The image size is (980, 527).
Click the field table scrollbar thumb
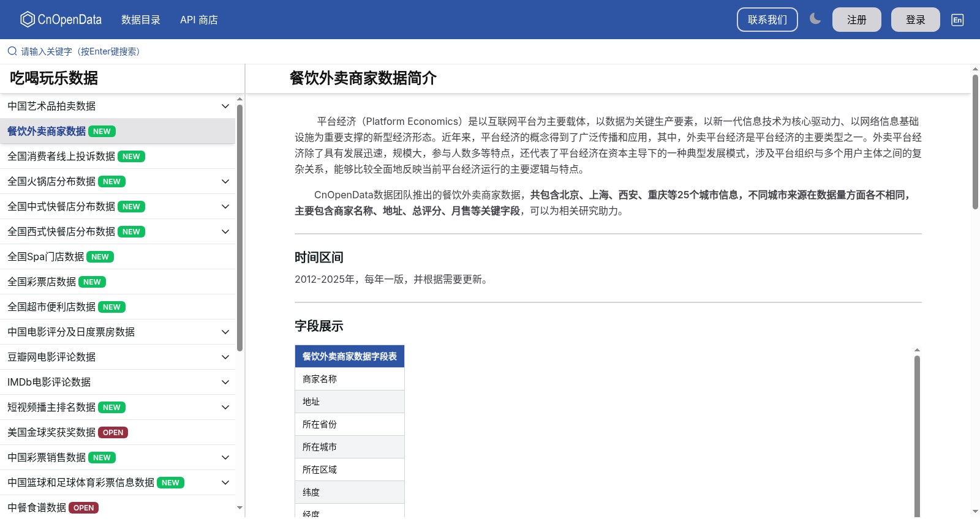917,437
